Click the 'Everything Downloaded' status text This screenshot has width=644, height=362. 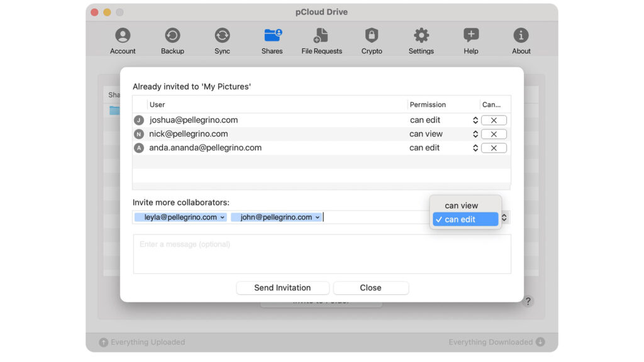(x=491, y=342)
